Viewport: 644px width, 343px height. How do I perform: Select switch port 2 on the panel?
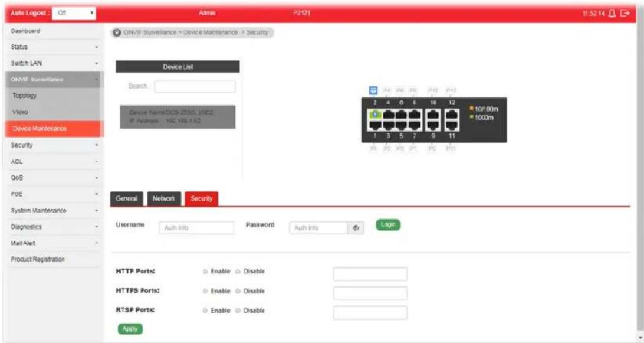(374, 115)
